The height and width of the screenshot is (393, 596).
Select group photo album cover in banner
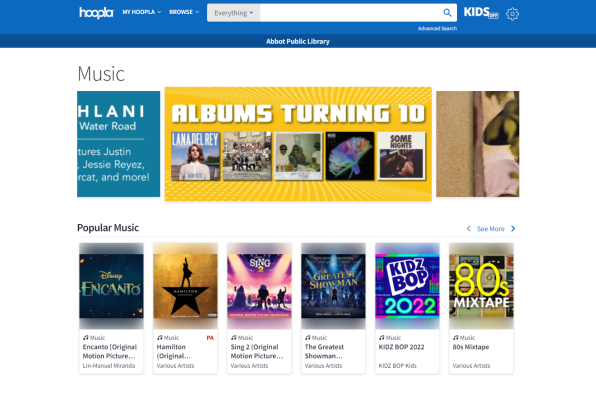click(247, 156)
